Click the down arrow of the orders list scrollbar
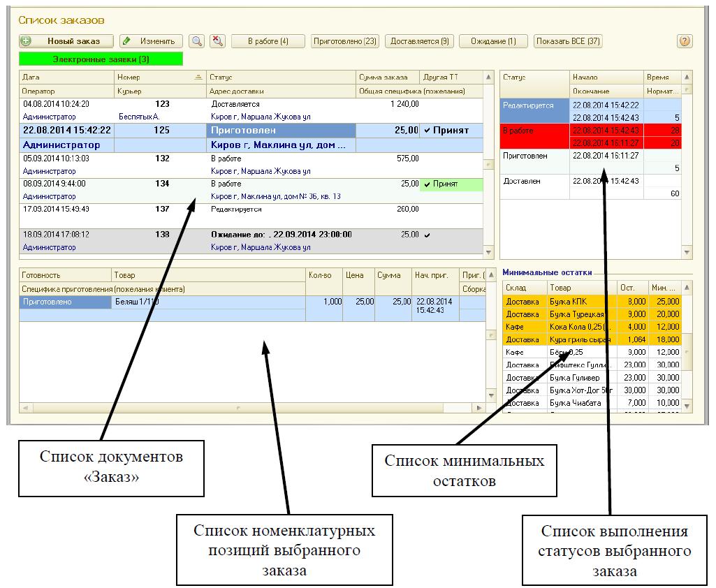Viewport: 716px width, 588px height. 488,252
